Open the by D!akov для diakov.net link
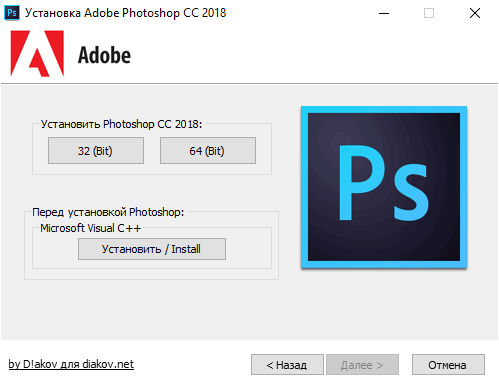Viewport: 499px width, 388px height. point(71,364)
